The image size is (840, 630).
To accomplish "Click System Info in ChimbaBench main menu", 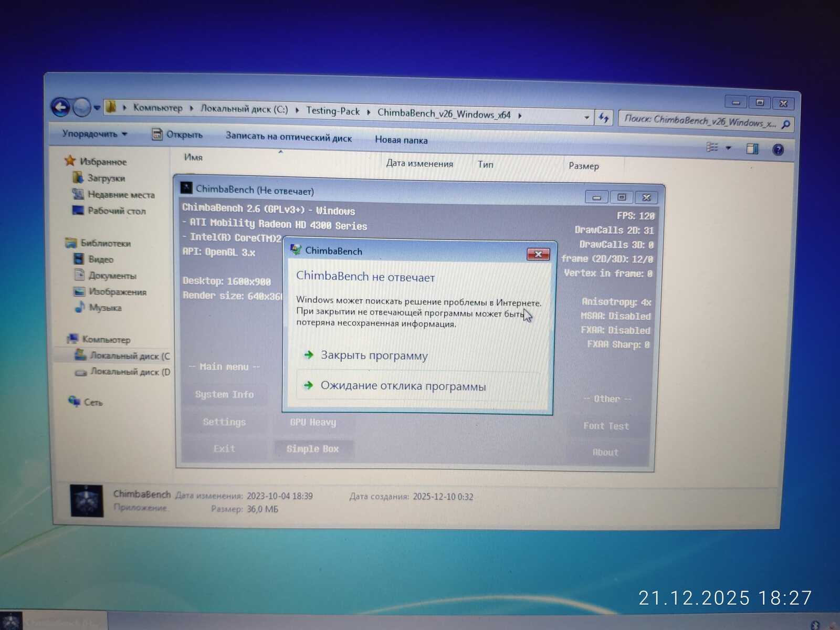I will [x=224, y=394].
